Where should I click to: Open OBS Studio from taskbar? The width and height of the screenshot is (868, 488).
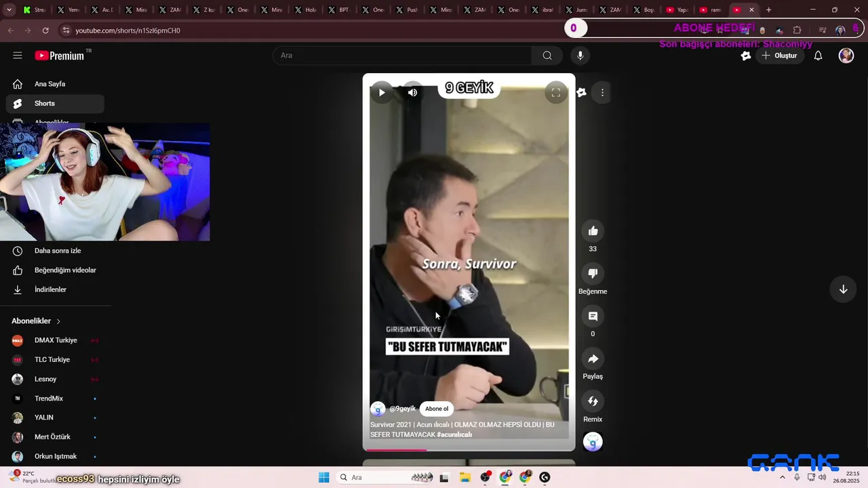point(485,477)
